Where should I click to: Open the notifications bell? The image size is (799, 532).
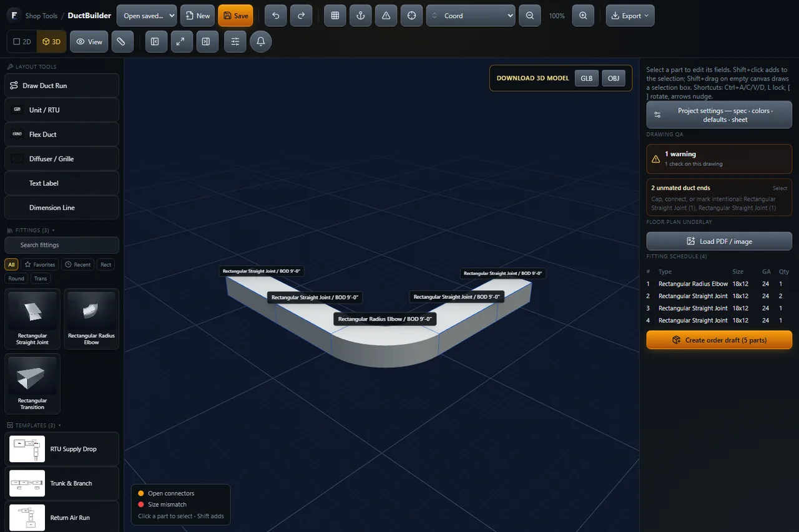pyautogui.click(x=261, y=42)
